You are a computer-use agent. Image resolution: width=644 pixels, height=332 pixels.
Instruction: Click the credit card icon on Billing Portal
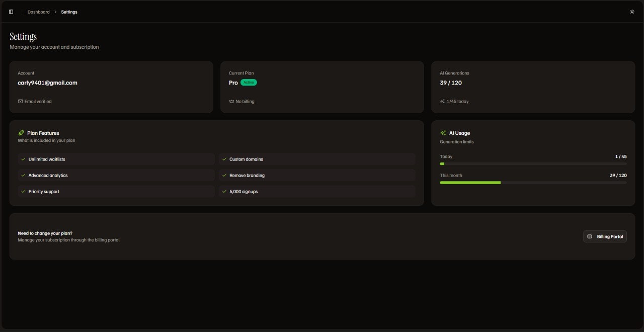click(590, 236)
